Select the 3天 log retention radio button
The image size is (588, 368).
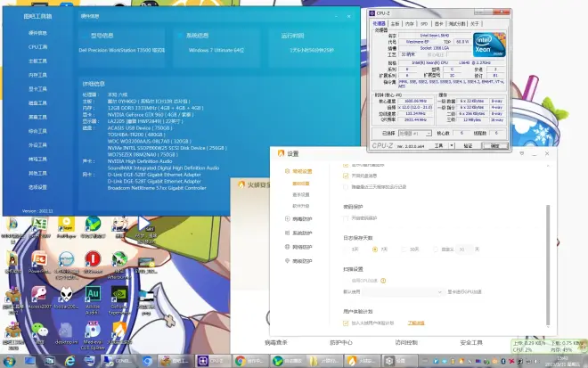tap(347, 249)
